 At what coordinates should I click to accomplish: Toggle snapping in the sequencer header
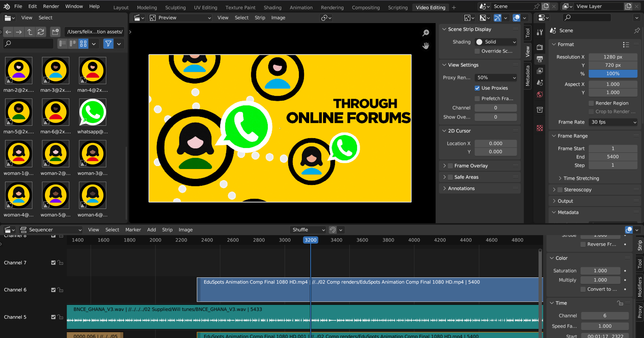coord(333,230)
